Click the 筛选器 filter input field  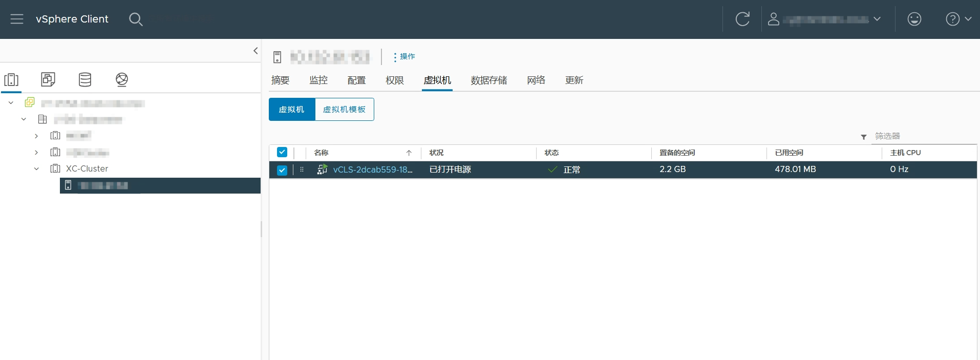[x=922, y=136]
